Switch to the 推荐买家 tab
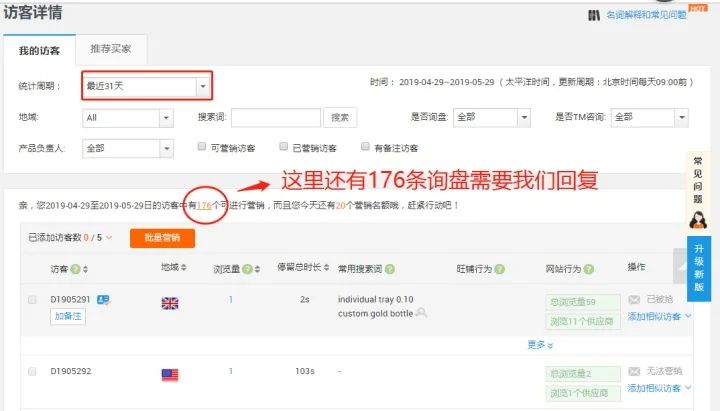 (111, 49)
